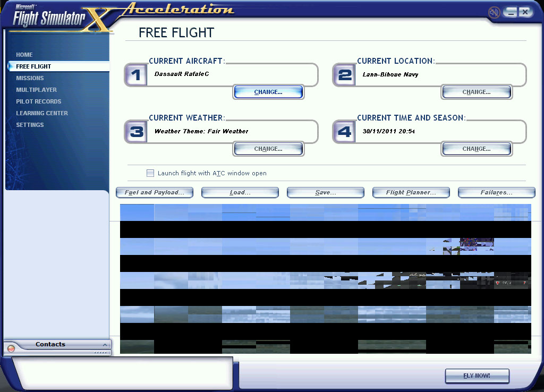Click the 30/11/2011 20:54 time text

(x=388, y=132)
